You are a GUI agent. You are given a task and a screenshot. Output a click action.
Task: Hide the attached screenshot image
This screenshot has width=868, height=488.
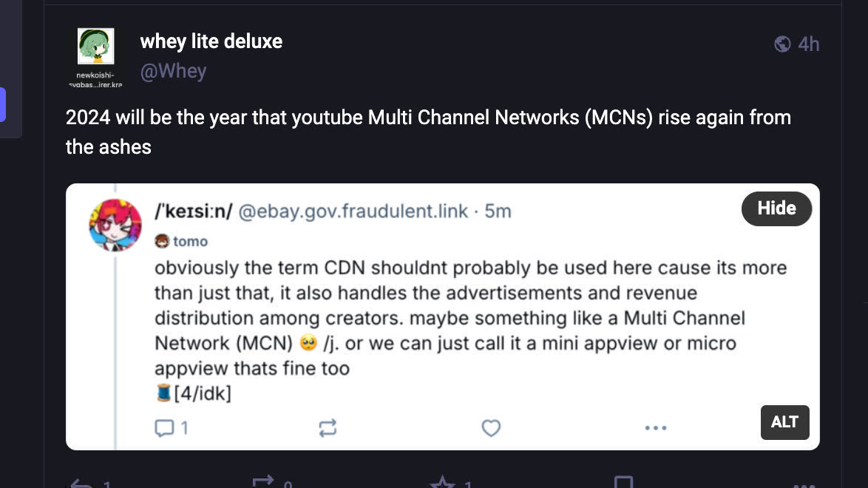776,209
